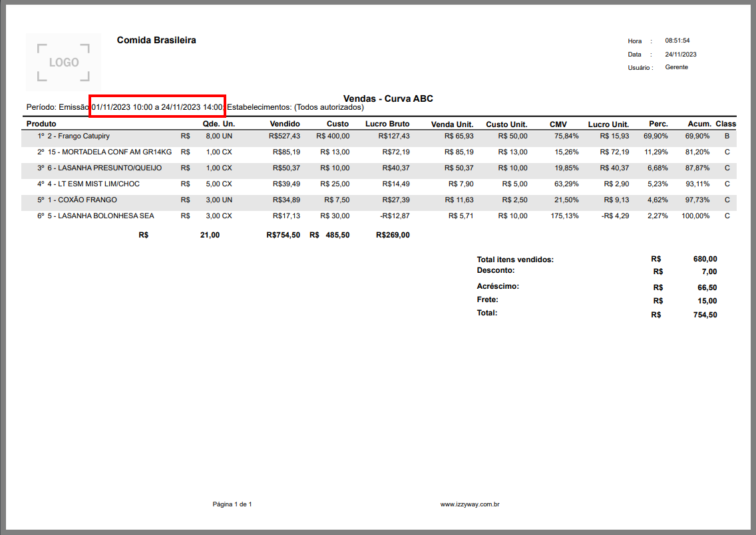Screen dimensions: 756x535
Task: Click accumulated value 100,00%
Action: click(695, 216)
